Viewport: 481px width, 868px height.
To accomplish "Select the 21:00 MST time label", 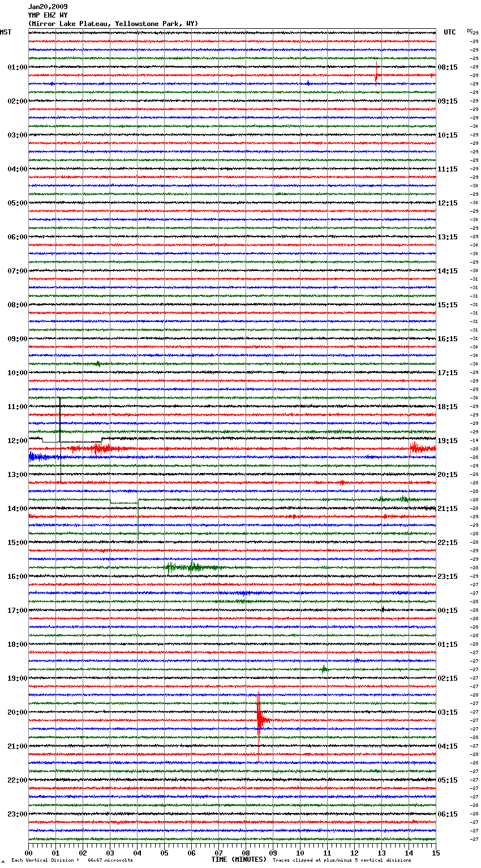I will [18, 746].
